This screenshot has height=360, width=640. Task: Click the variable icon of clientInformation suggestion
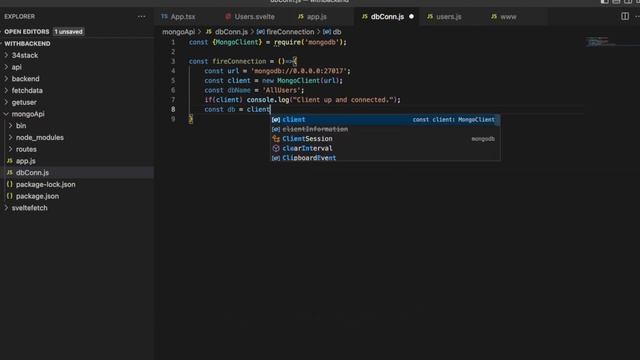pyautogui.click(x=276, y=129)
